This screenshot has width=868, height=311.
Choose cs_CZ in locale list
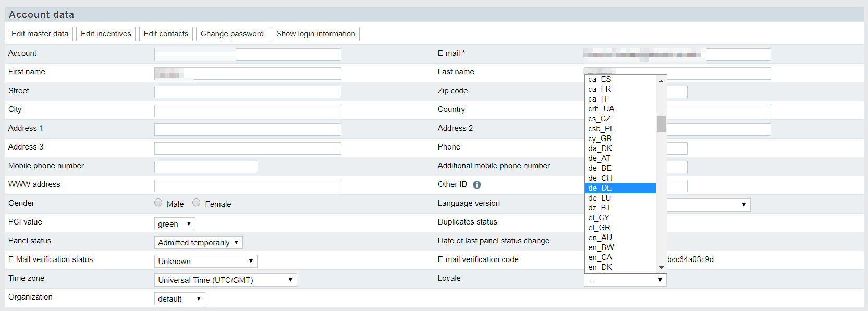pos(620,119)
